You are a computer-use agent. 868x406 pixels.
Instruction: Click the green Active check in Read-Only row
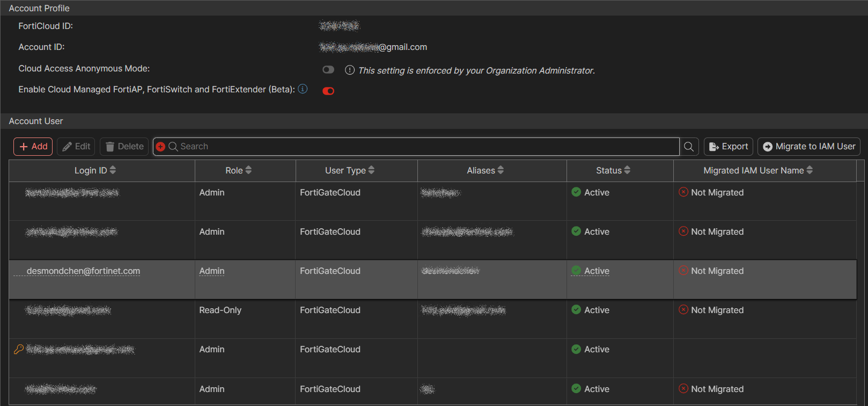(x=576, y=310)
